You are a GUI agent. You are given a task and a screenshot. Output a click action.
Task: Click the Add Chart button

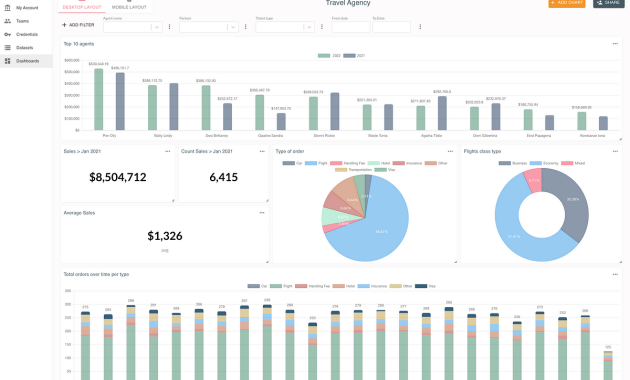coord(567,3)
